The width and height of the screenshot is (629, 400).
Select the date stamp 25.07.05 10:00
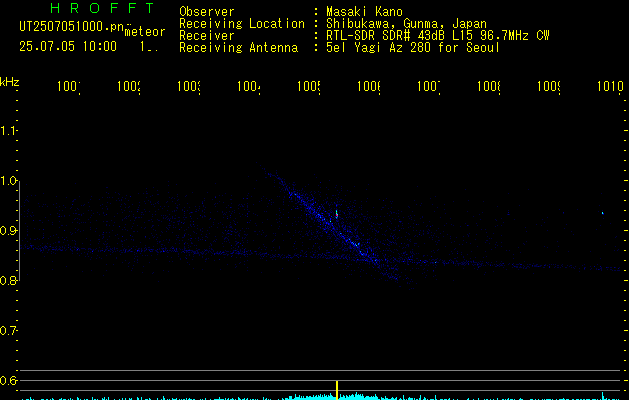tap(68, 46)
